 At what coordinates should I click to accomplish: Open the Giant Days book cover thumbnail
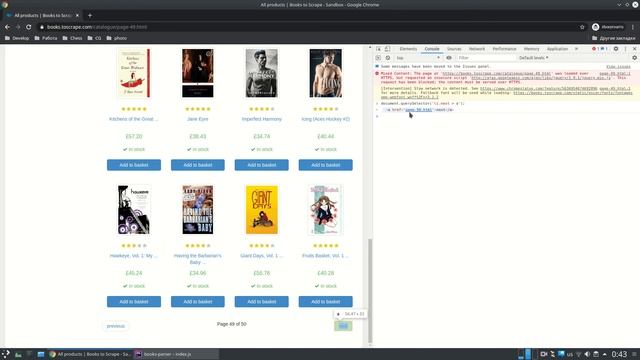pyautogui.click(x=262, y=210)
